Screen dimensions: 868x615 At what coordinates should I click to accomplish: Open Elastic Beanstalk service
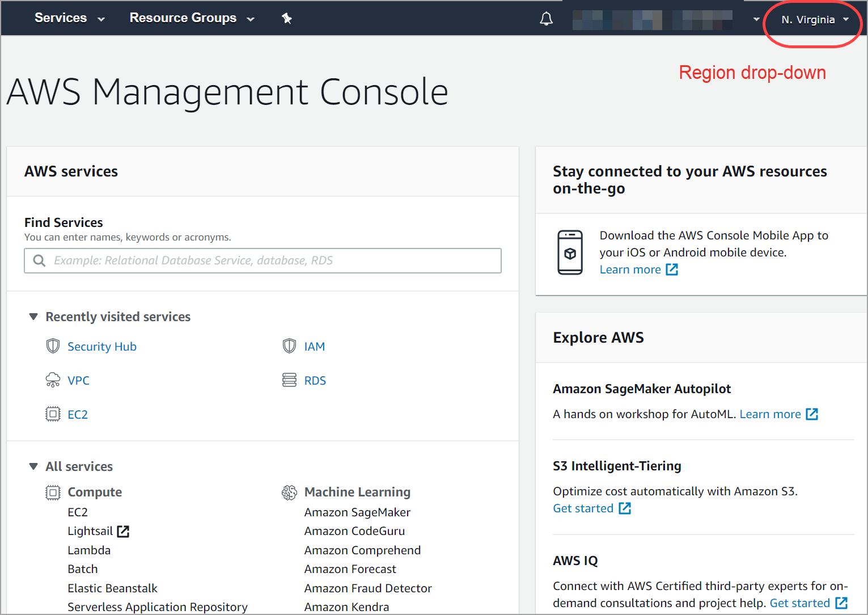(112, 588)
